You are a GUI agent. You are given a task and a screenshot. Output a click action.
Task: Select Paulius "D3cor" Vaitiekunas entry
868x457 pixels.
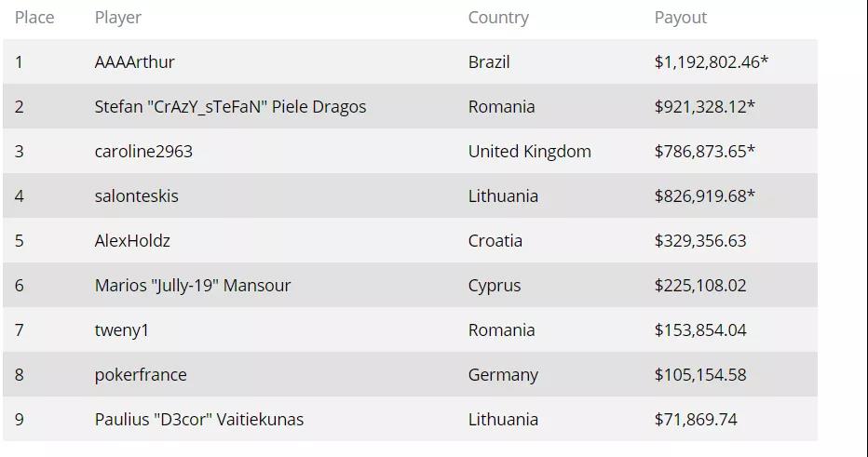pyautogui.click(x=199, y=420)
